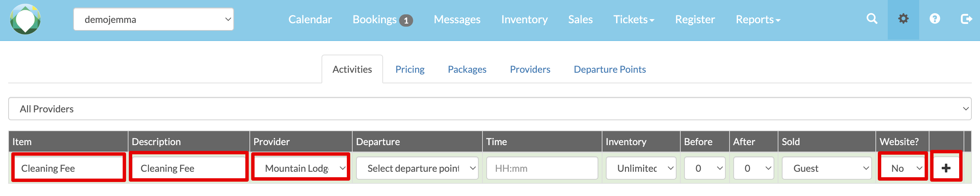Click the search magnifier icon
The image size is (980, 196).
point(872,19)
